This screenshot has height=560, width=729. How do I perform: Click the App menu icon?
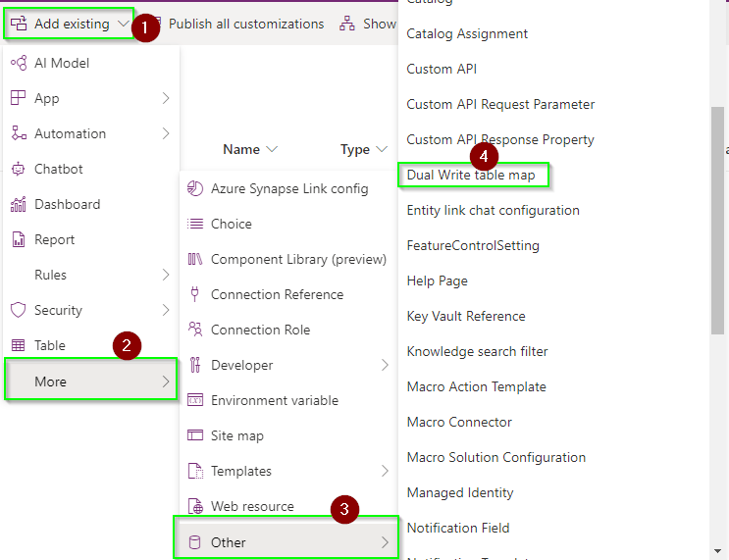click(18, 98)
